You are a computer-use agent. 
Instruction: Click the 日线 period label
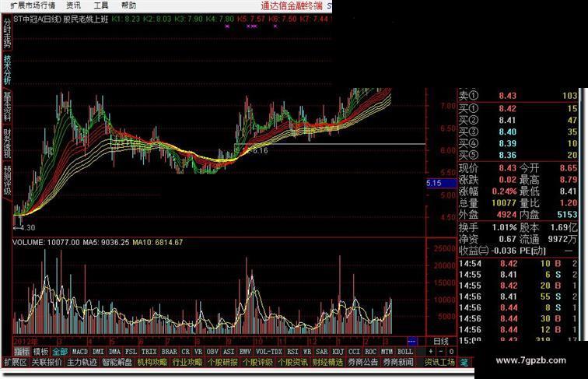tap(441, 341)
